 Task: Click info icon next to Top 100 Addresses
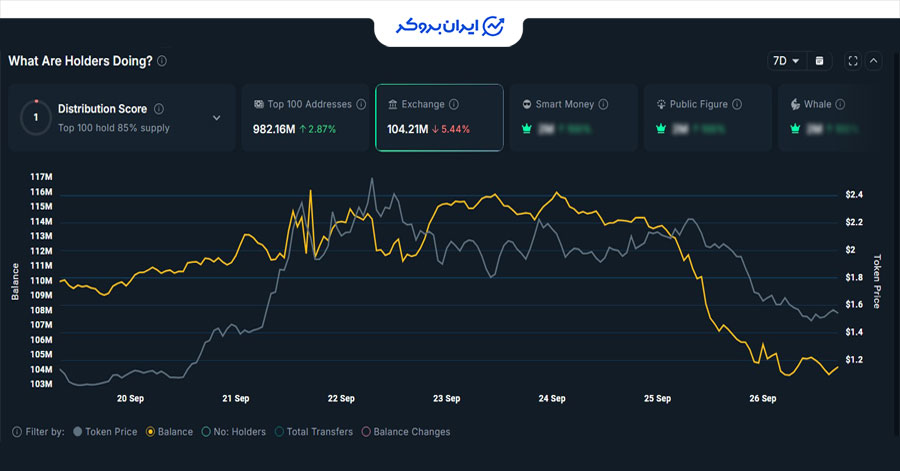[363, 104]
